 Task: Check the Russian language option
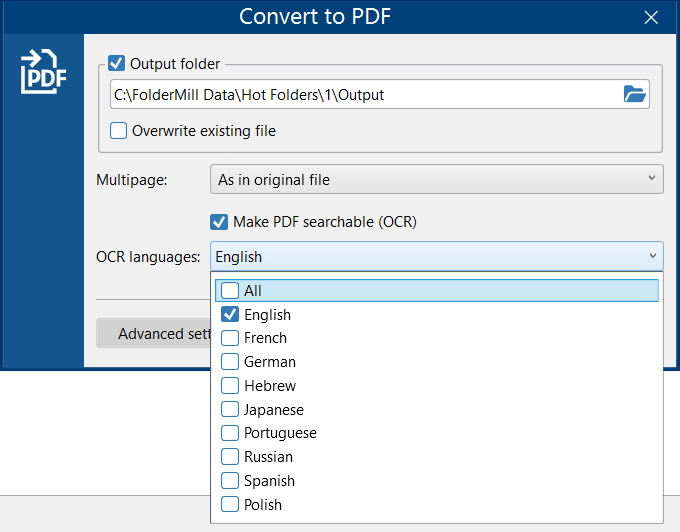coord(230,457)
